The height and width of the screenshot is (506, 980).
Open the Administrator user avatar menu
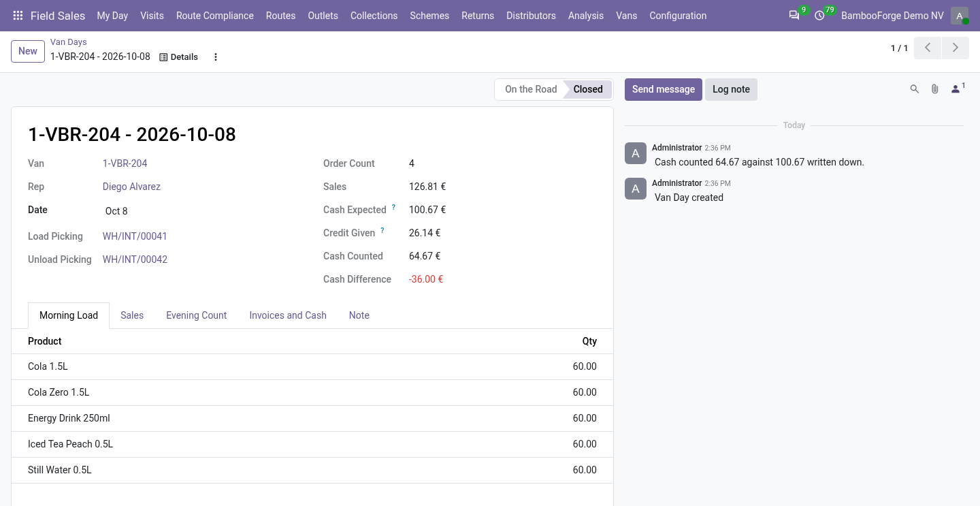[960, 16]
